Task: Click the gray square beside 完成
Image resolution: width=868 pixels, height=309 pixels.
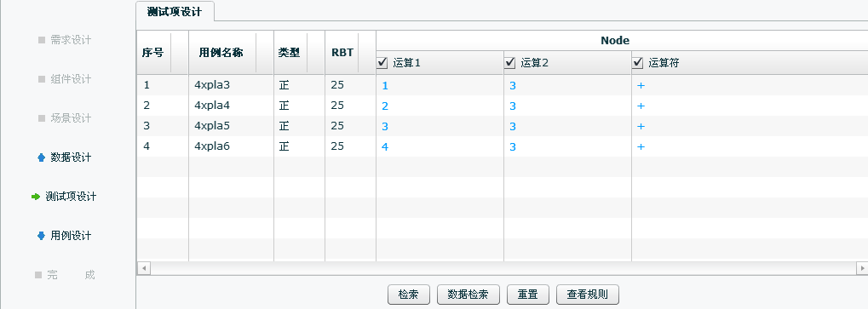Action: 38,275
